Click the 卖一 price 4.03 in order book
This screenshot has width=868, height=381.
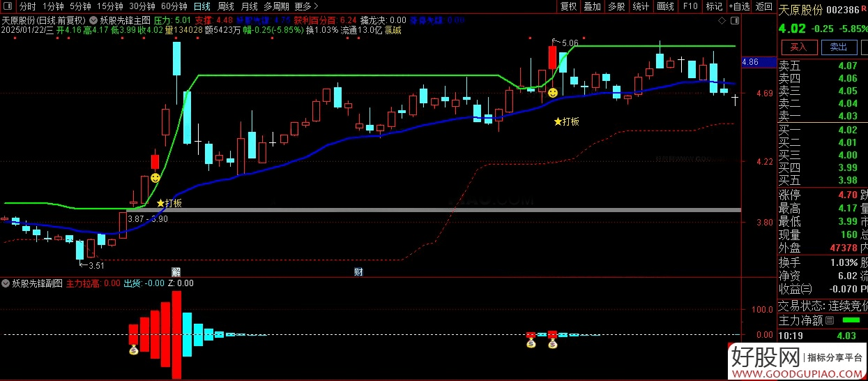(x=848, y=116)
